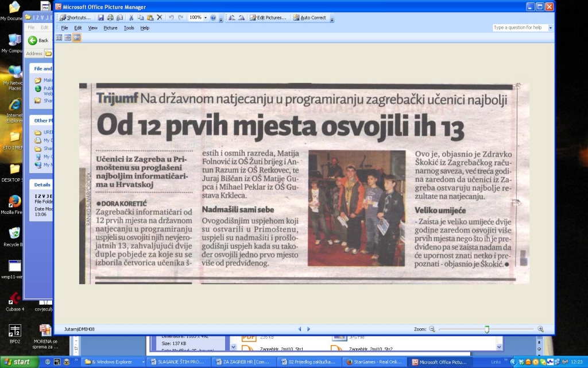The width and height of the screenshot is (588, 368).
Task: Switch to Thumbnail view mode
Action: [x=59, y=37]
